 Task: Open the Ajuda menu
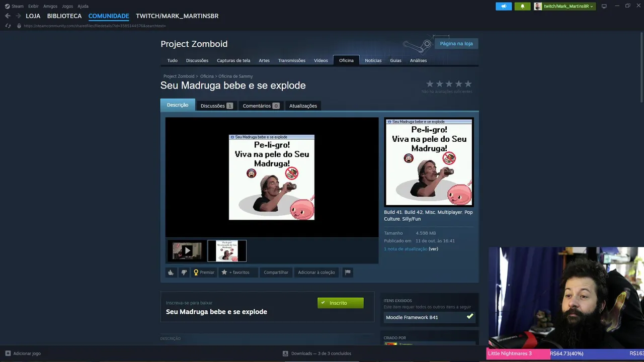[83, 6]
